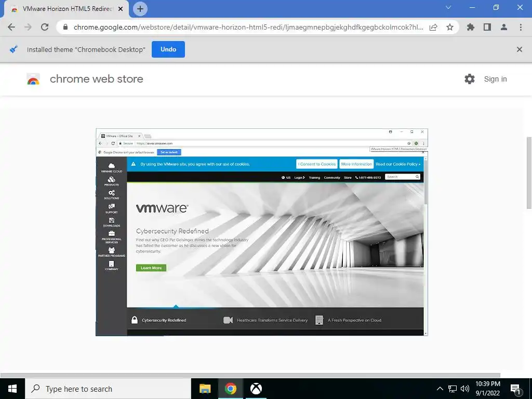Go back to the previous page
Viewport: 532px width, 399px height.
(11, 27)
